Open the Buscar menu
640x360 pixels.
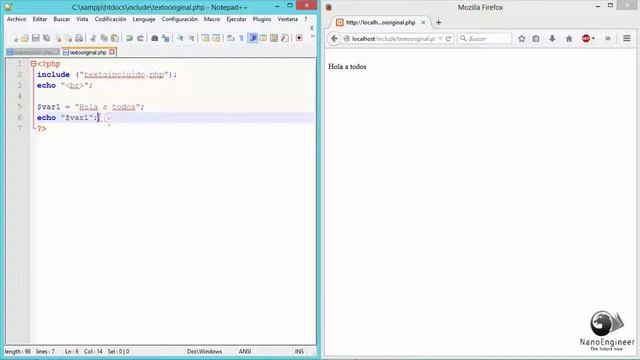pyautogui.click(x=62, y=19)
